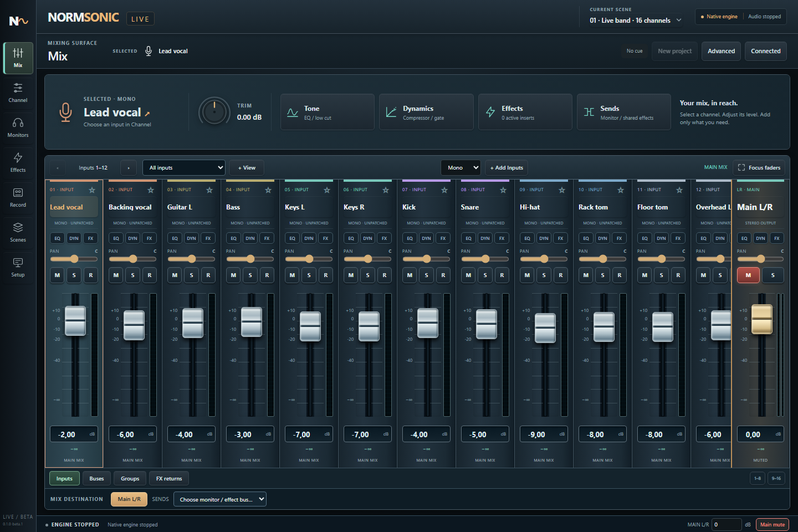Click the Main mute button
Screen dimensions: 798x532
click(773, 525)
